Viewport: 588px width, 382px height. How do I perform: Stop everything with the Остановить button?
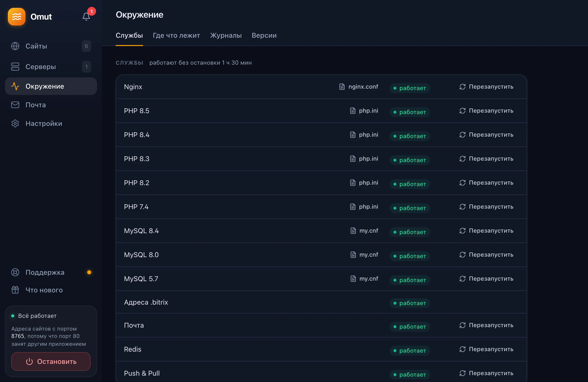click(51, 361)
